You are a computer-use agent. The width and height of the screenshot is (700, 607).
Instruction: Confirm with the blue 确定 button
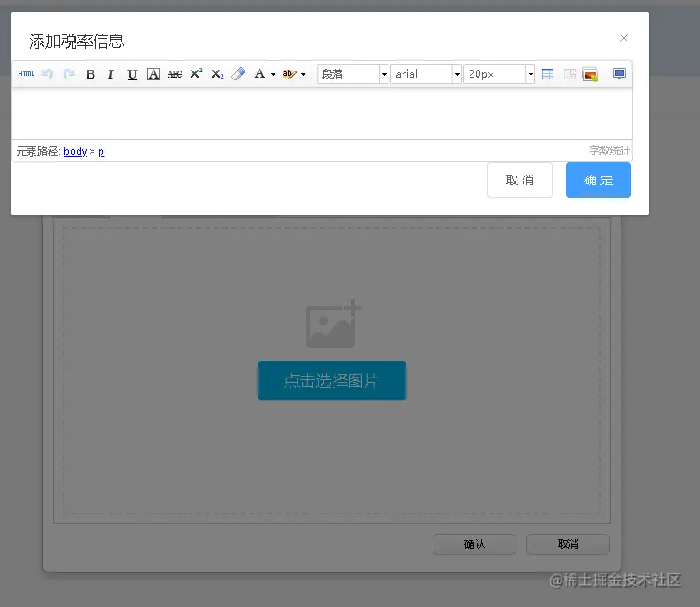click(598, 180)
